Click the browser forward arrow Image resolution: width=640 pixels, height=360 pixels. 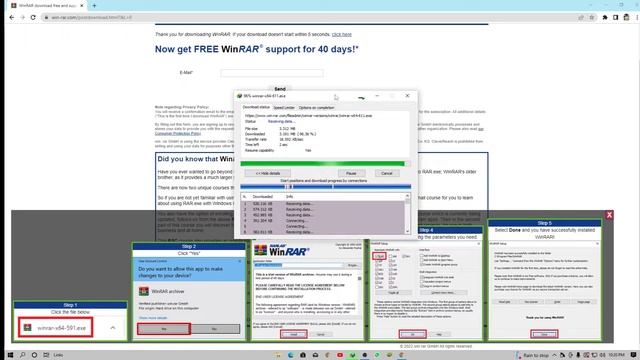[22, 18]
